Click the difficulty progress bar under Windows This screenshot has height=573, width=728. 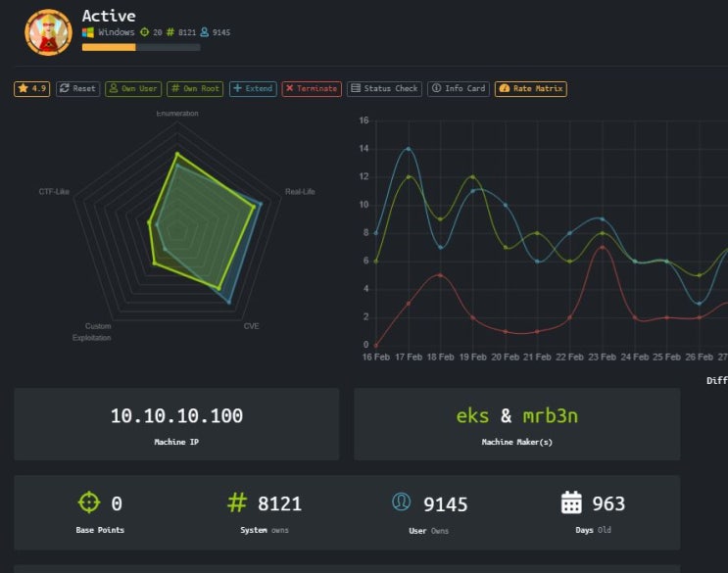pos(141,47)
